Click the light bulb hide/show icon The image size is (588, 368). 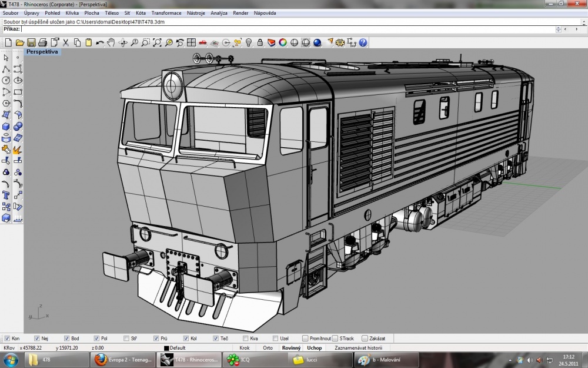(248, 42)
